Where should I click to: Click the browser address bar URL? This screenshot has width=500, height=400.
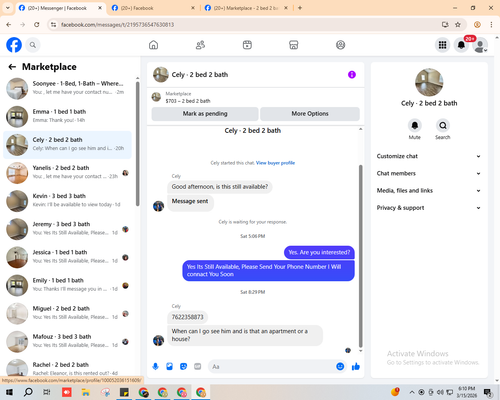point(117,25)
